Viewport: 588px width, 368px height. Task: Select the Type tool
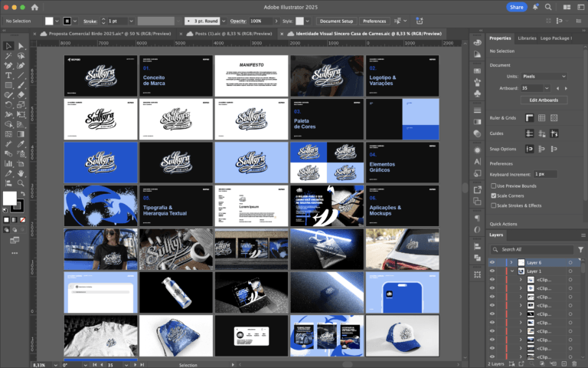pos(8,75)
